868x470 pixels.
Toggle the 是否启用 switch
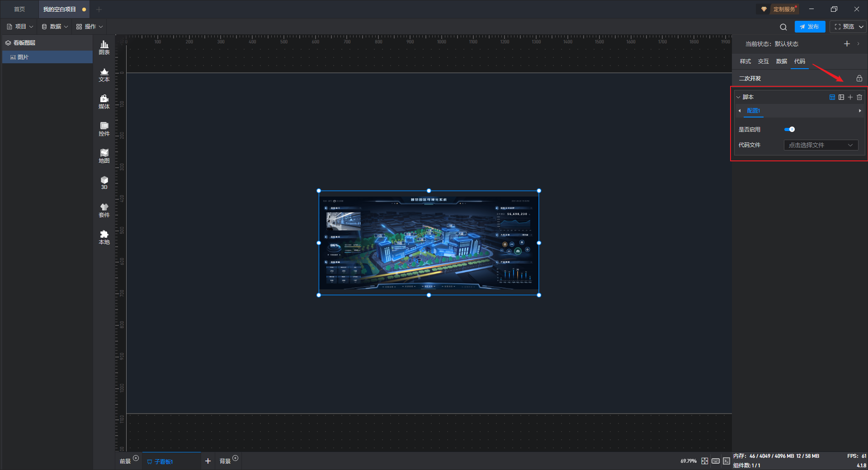click(789, 129)
